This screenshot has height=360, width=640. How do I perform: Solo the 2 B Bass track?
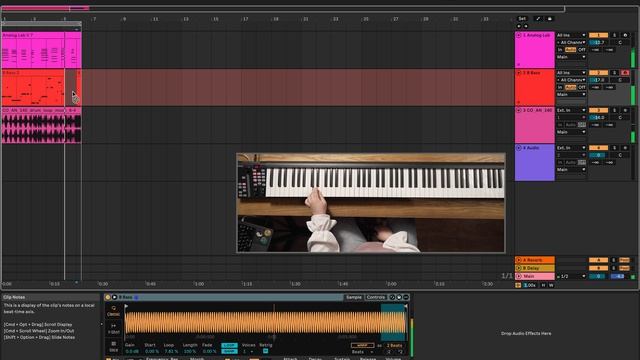tap(614, 73)
